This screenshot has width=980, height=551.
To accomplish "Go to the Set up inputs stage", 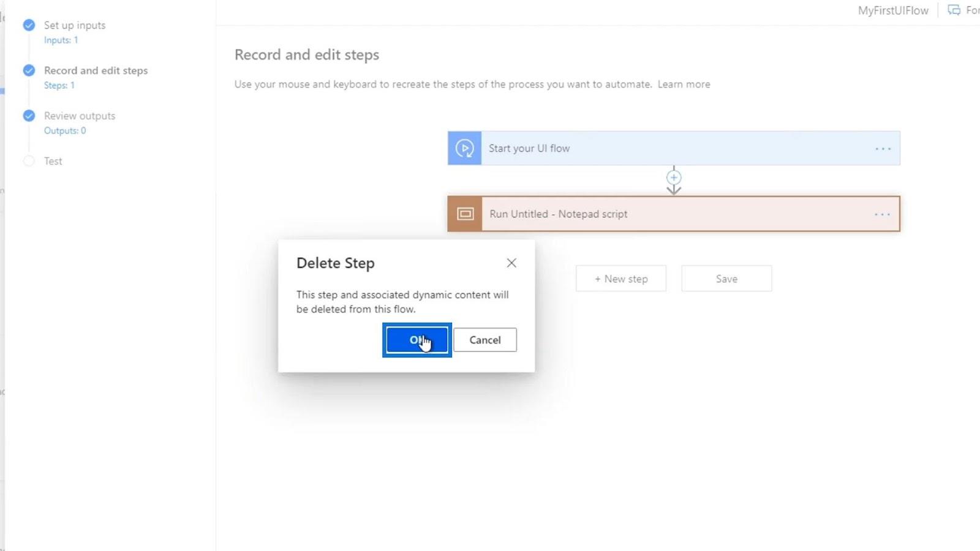I will 75,25.
